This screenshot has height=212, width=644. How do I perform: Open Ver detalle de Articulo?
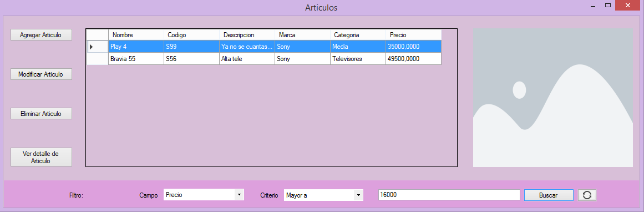(x=41, y=157)
